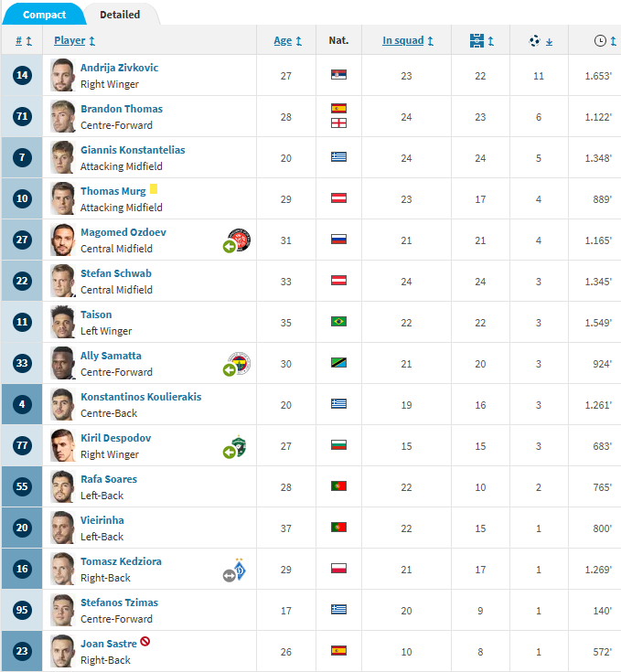Sort by shirt number column header

pyautogui.click(x=24, y=40)
